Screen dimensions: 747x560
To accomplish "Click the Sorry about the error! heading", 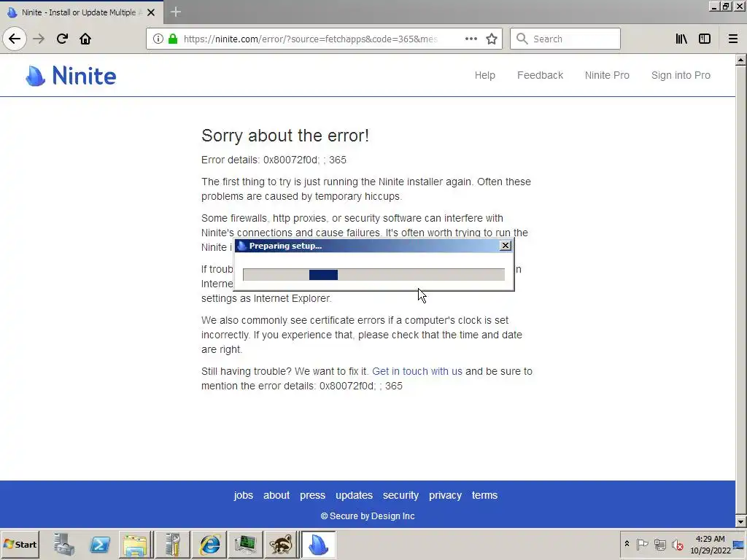I will 285,136.
